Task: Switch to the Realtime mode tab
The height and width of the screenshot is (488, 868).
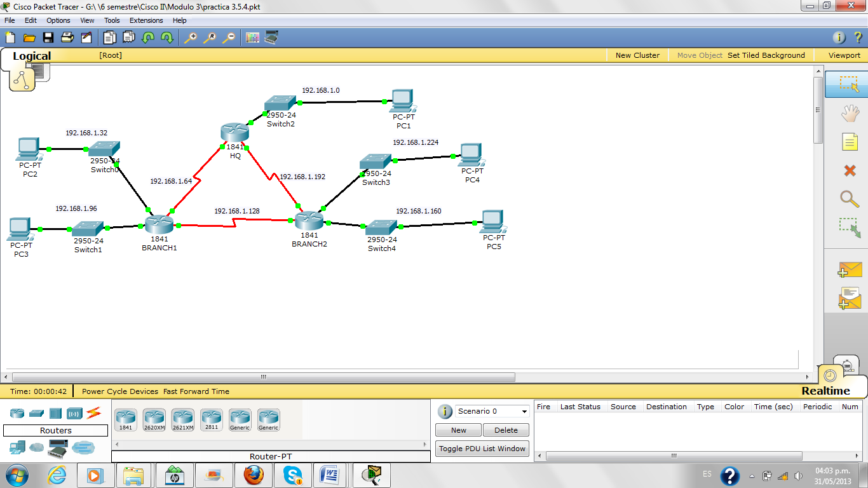Action: pyautogui.click(x=826, y=391)
